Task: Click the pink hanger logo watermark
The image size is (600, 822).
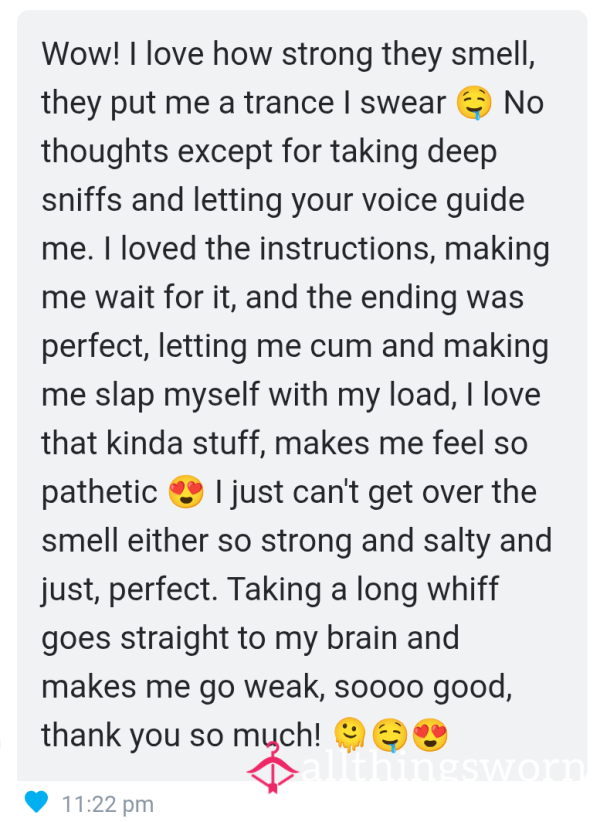Action: click(x=272, y=769)
